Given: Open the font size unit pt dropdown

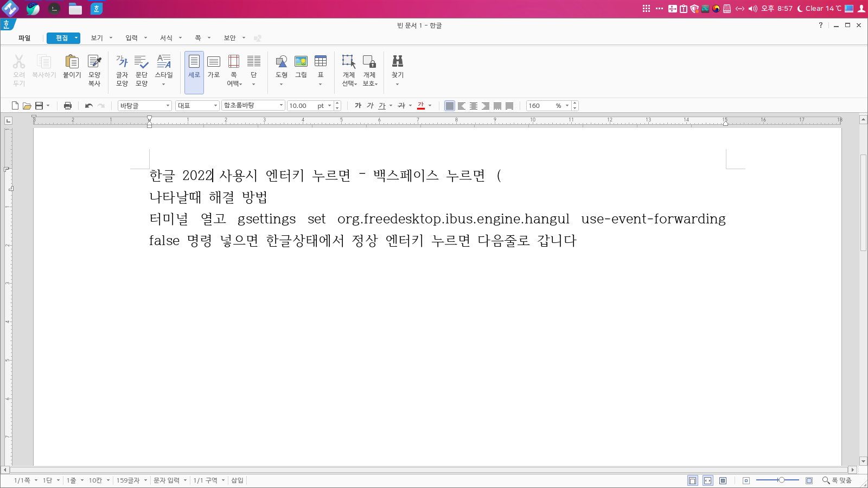Looking at the screenshot, I should (329, 106).
